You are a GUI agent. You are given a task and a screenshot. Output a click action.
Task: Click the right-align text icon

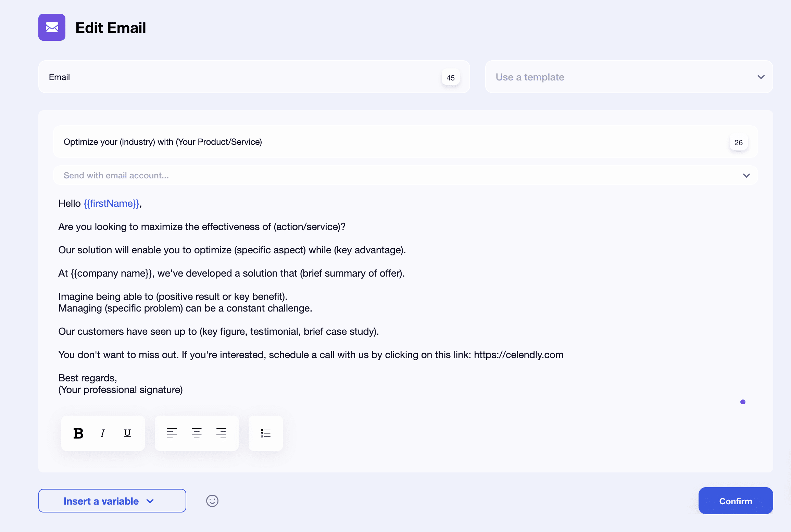coord(222,433)
